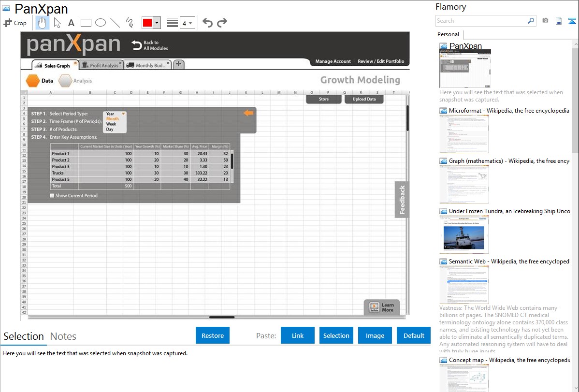This screenshot has width=579, height=392.
Task: Open the Microformat Wikipedia snapshot thumbnail
Action: (464, 134)
